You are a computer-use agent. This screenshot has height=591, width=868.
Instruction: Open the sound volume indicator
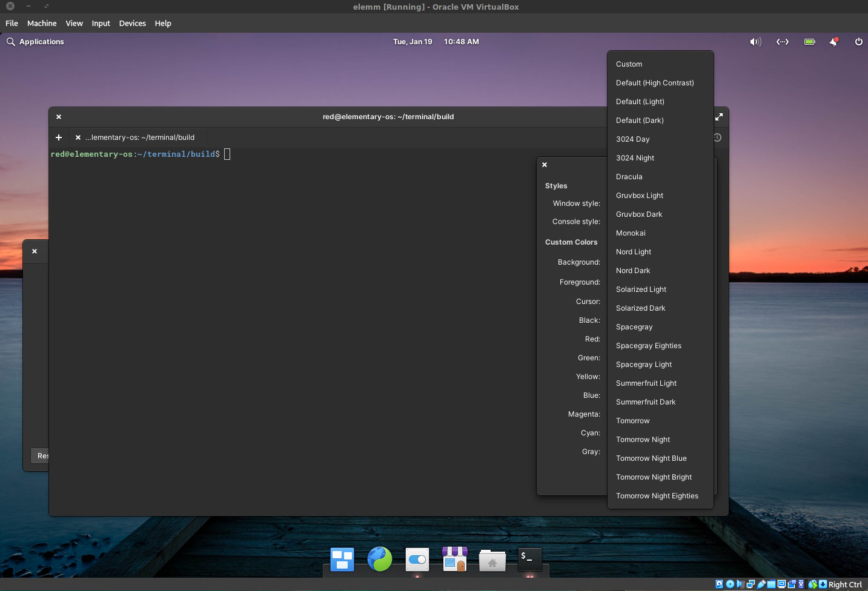(755, 42)
